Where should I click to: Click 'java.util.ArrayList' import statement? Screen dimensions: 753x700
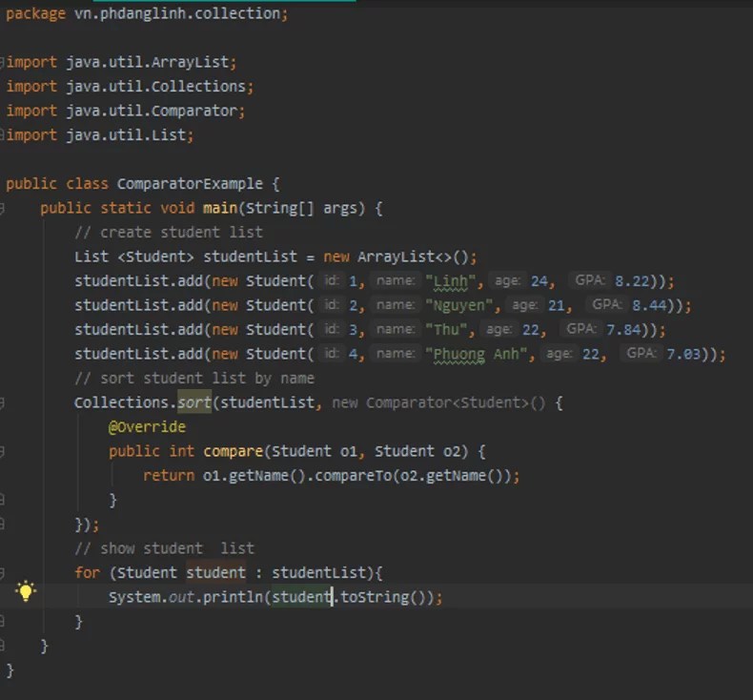[x=148, y=62]
